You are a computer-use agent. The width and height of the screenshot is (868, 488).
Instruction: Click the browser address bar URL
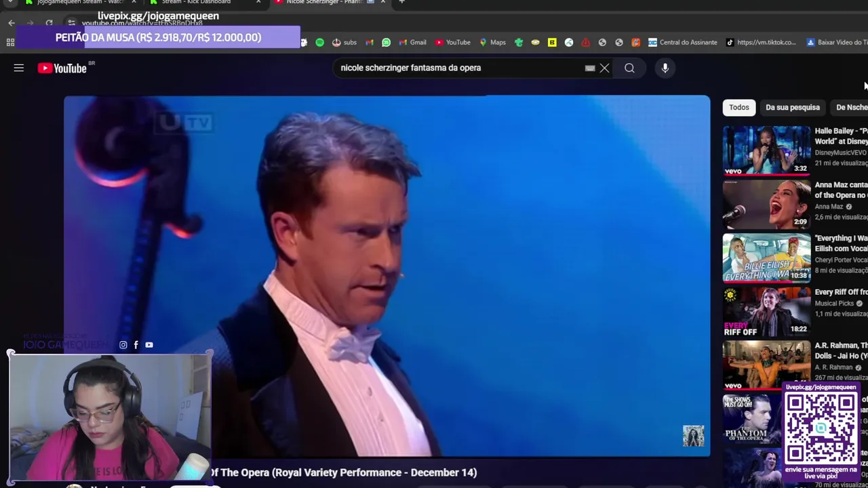tap(142, 23)
